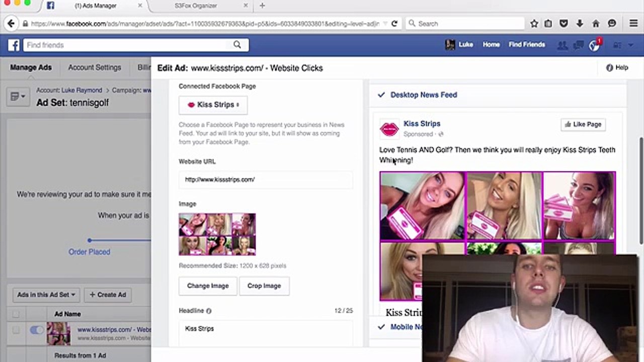Viewport: 644px width, 362px height.
Task: Click the Crop Image button
Action: click(x=264, y=286)
